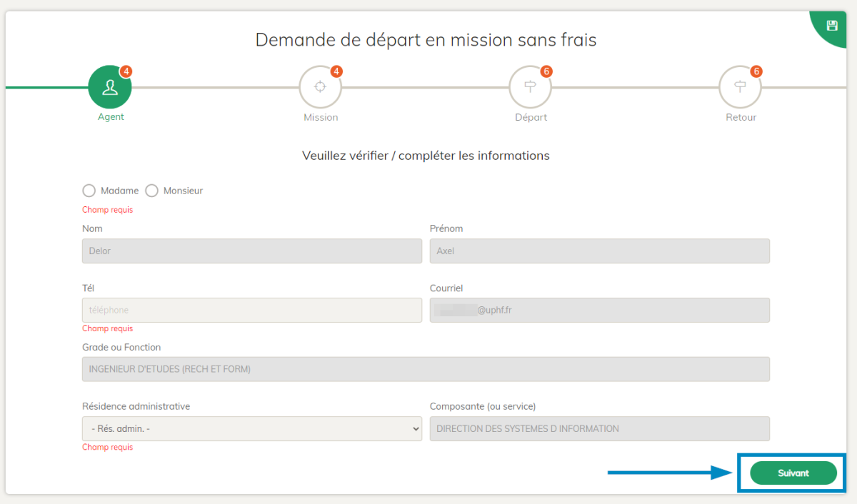Click the orange error badge on Agent step
Image resolution: width=857 pixels, height=504 pixels.
[126, 71]
